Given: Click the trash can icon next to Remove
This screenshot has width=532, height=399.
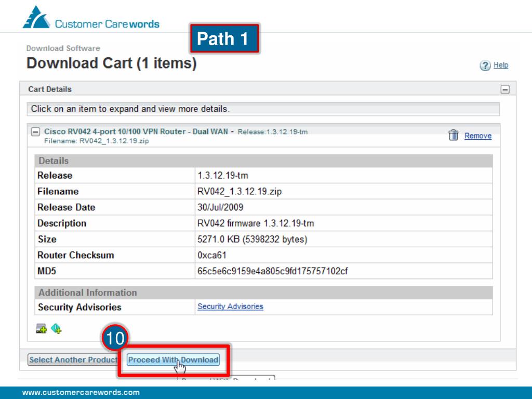Looking at the screenshot, I should (453, 135).
